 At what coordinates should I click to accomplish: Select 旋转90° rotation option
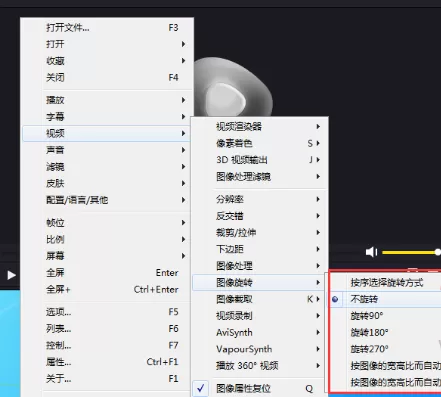(x=385, y=316)
